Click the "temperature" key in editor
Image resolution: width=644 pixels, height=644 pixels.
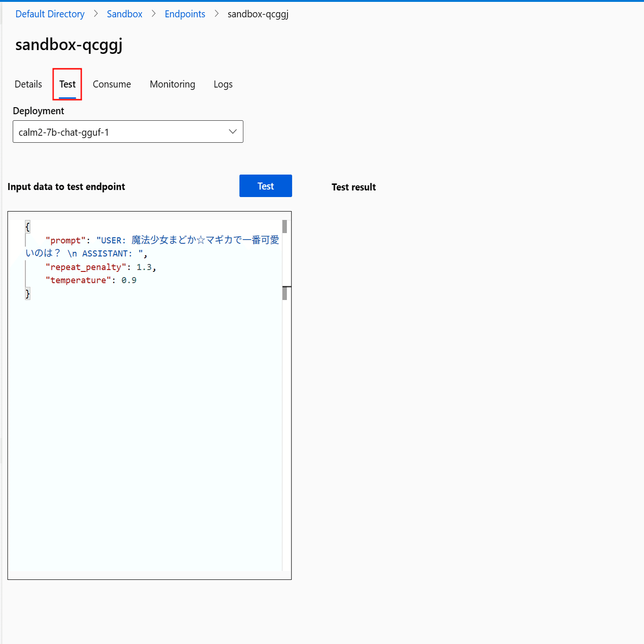pos(78,280)
